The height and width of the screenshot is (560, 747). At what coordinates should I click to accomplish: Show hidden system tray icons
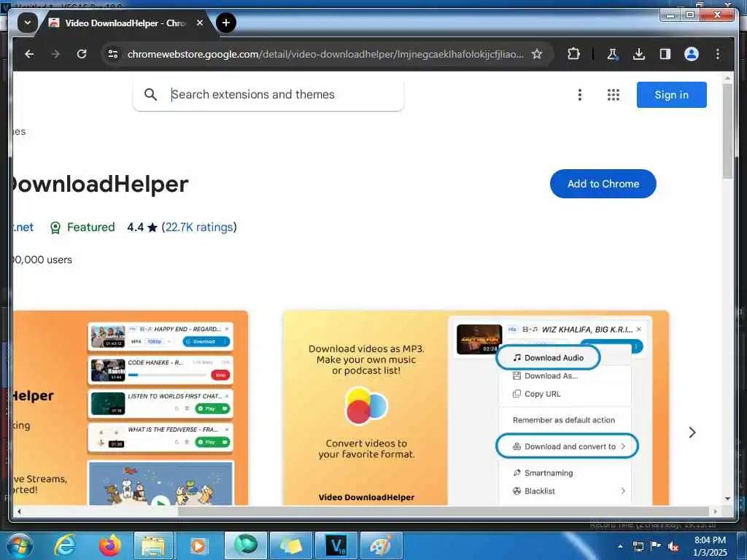click(x=620, y=546)
